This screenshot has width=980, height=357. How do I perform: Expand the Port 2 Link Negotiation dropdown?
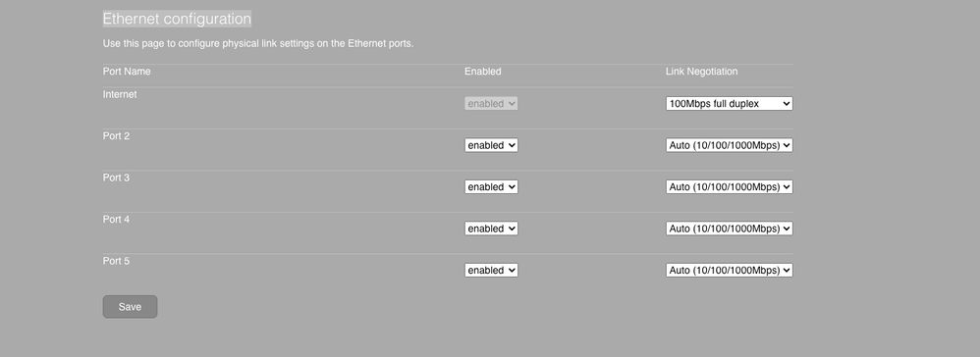(729, 145)
